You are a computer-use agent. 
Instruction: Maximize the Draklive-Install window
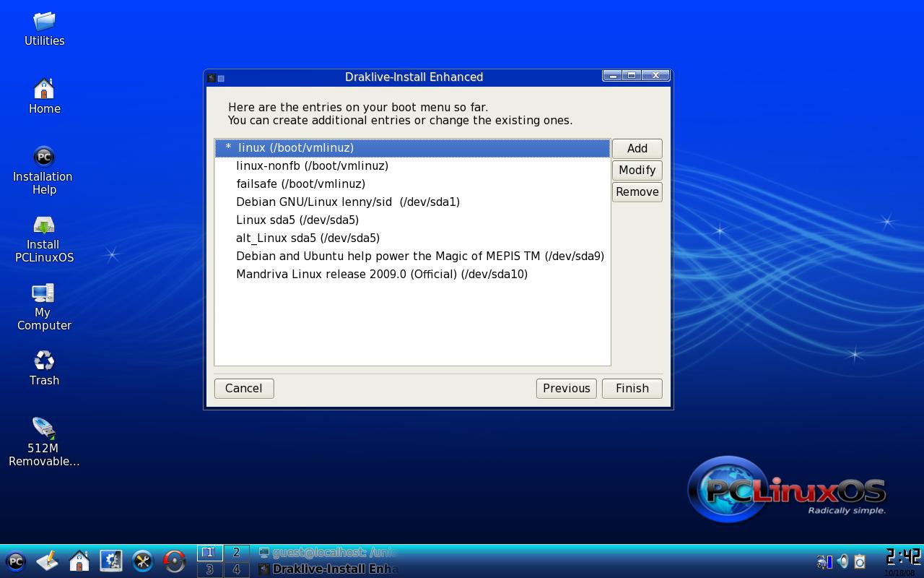click(x=632, y=76)
